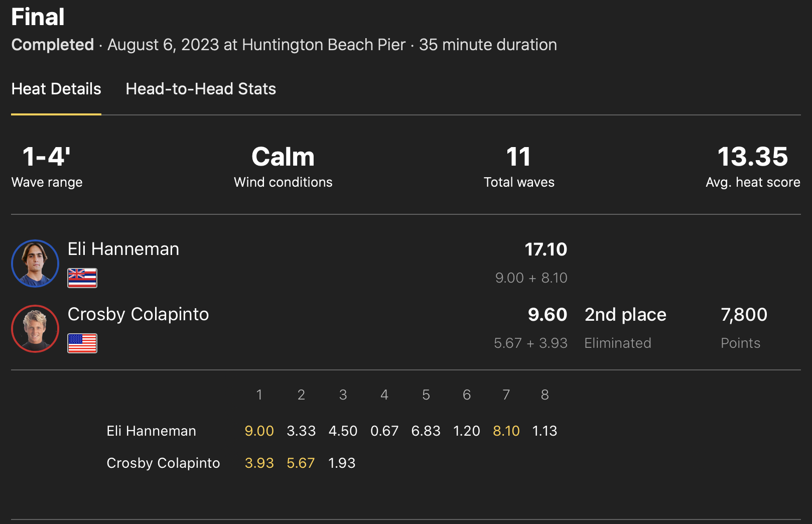Open Eli Hanneman's athlete name link

coord(123,249)
